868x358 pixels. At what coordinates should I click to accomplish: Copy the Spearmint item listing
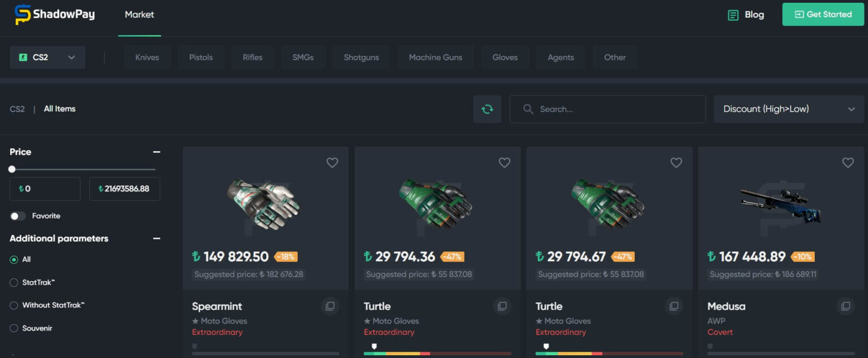pyautogui.click(x=330, y=306)
